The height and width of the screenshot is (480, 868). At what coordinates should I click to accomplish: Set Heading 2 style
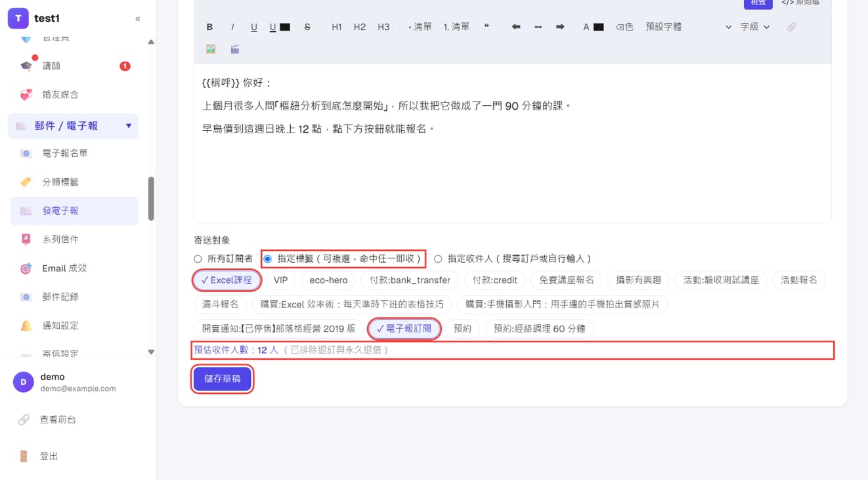(x=360, y=27)
